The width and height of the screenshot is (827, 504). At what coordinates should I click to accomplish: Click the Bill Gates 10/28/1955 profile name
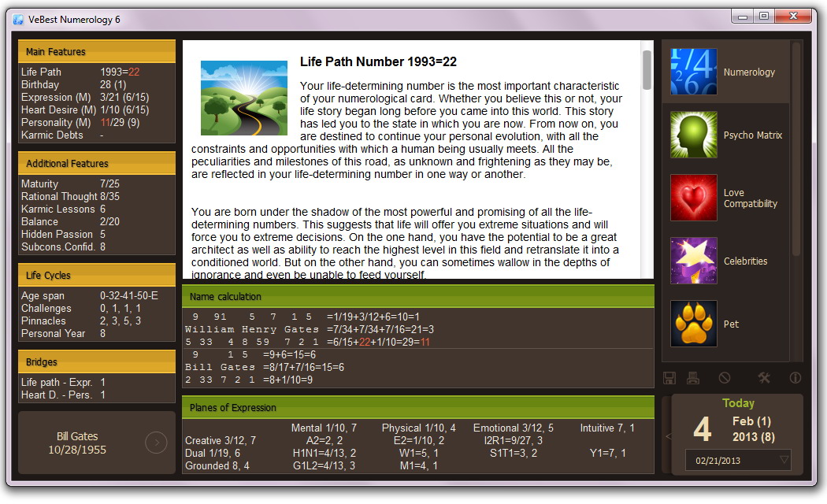(x=77, y=443)
